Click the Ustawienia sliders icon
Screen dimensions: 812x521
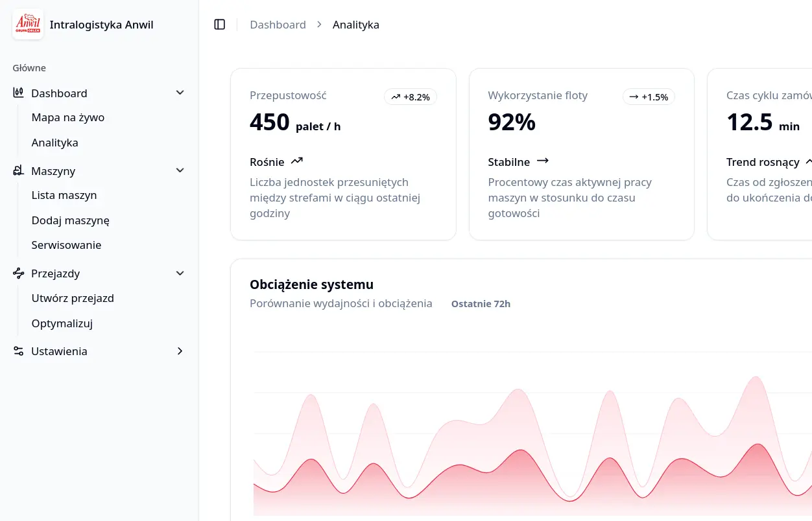pyautogui.click(x=19, y=351)
